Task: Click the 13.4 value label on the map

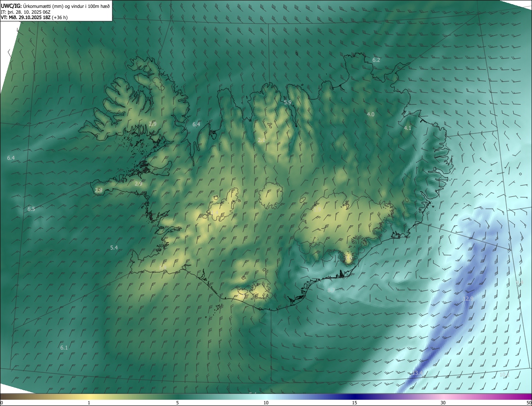Action: [417, 374]
